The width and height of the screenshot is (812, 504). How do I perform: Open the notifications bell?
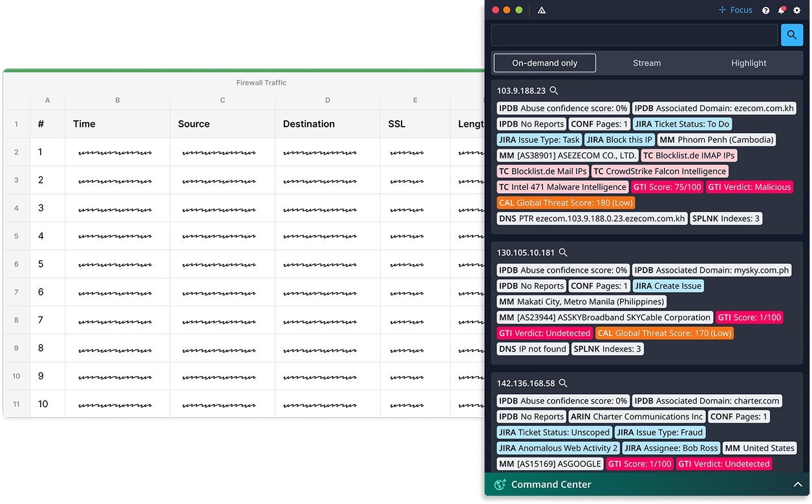tap(782, 10)
